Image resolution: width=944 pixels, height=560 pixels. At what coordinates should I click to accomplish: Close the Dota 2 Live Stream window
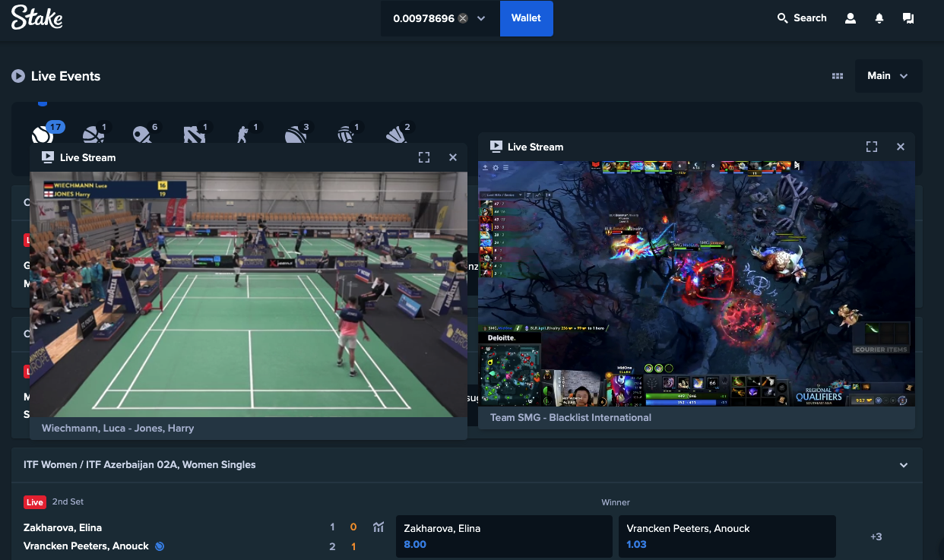click(901, 147)
